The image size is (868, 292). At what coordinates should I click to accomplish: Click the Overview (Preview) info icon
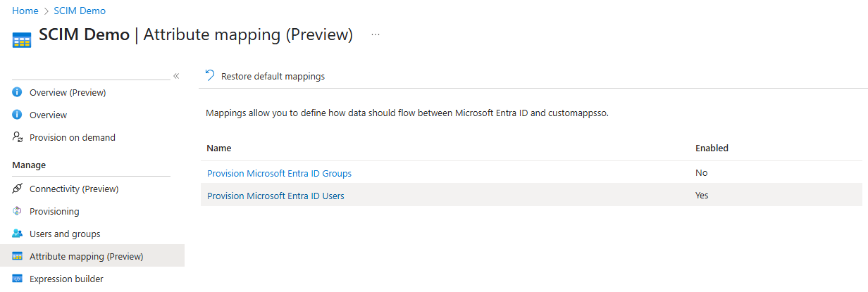18,92
